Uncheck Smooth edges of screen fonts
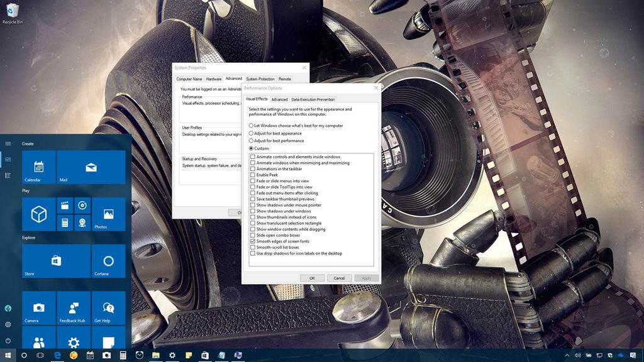Viewport: 644px width, 362px height. (253, 241)
